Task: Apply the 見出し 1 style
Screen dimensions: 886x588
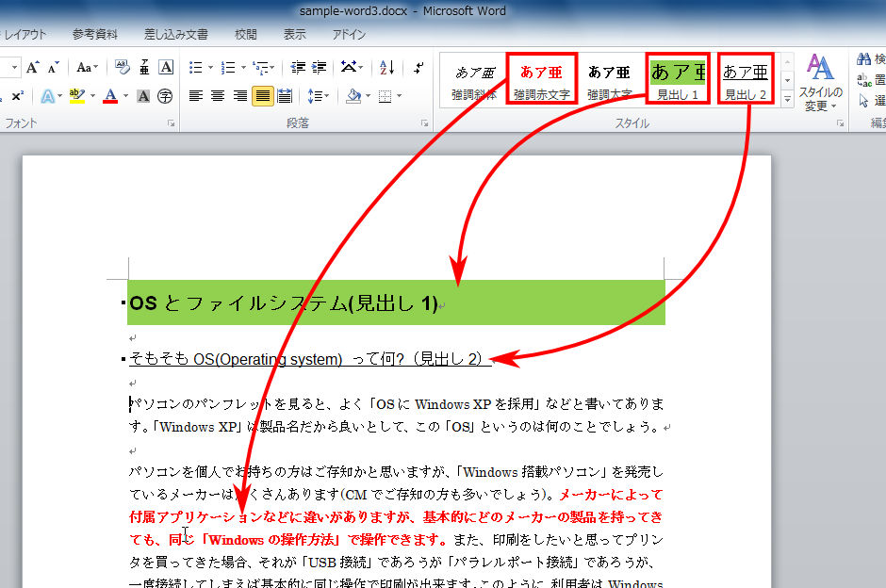Action: tap(678, 79)
